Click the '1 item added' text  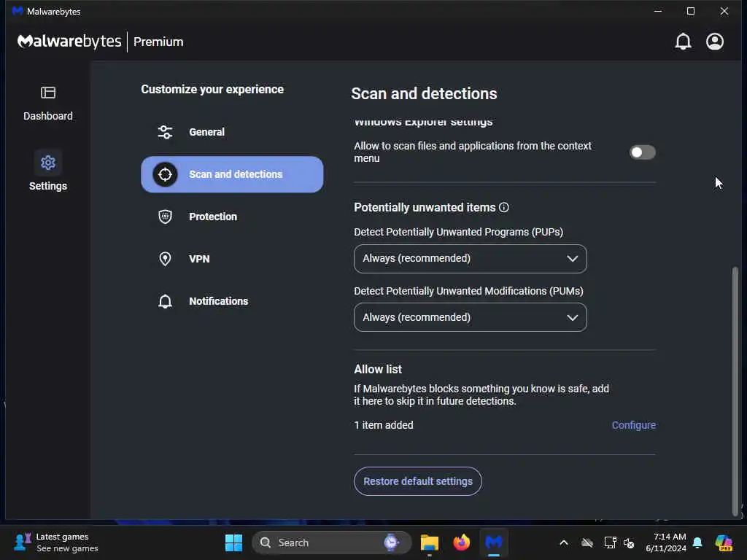click(x=384, y=425)
